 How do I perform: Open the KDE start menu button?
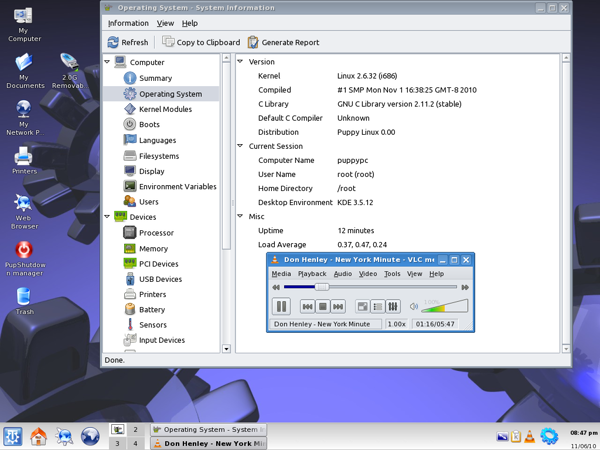(x=13, y=436)
